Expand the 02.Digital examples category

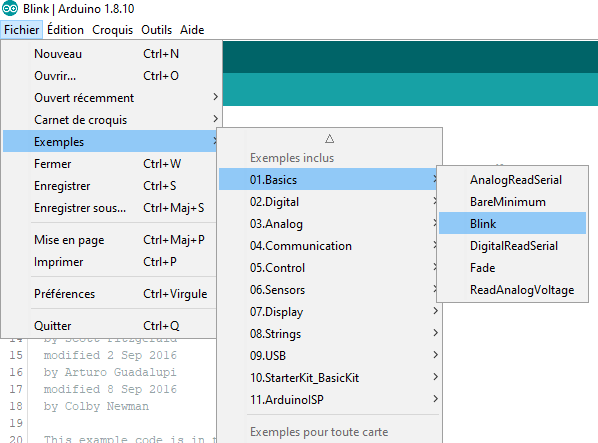[329, 202]
